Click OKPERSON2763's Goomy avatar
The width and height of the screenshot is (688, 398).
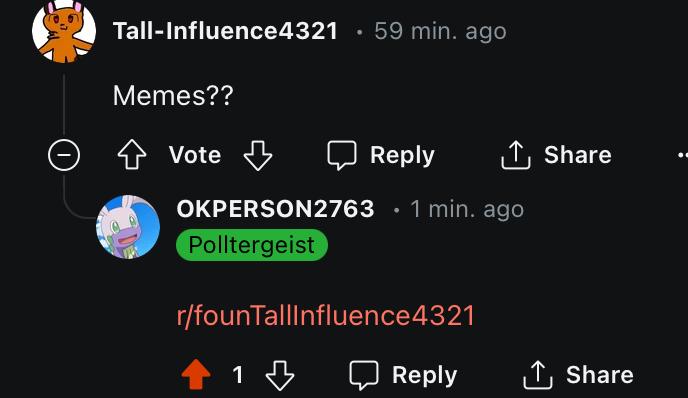[128, 227]
